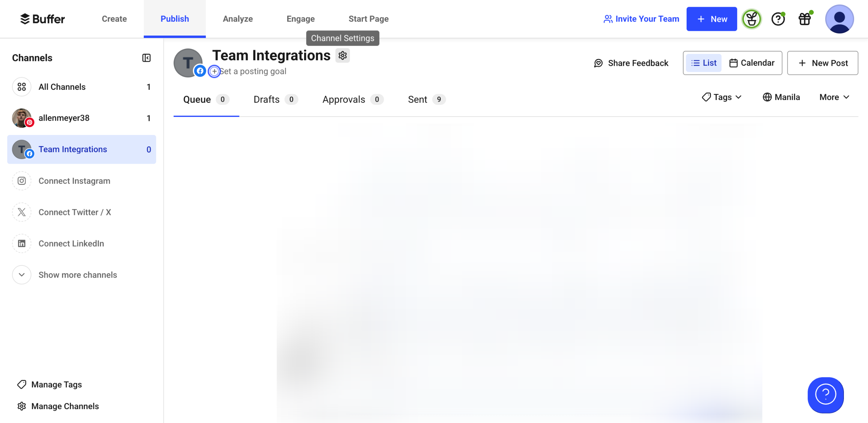Viewport: 868px width, 423px height.
Task: Click the New Post button
Action: 823,63
